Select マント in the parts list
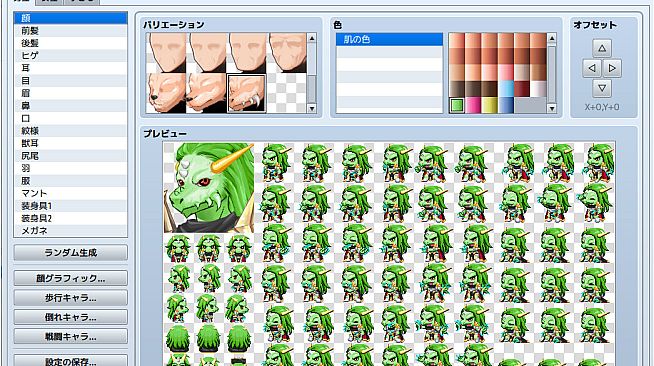Viewport: 654px width, 366px height. coord(70,193)
